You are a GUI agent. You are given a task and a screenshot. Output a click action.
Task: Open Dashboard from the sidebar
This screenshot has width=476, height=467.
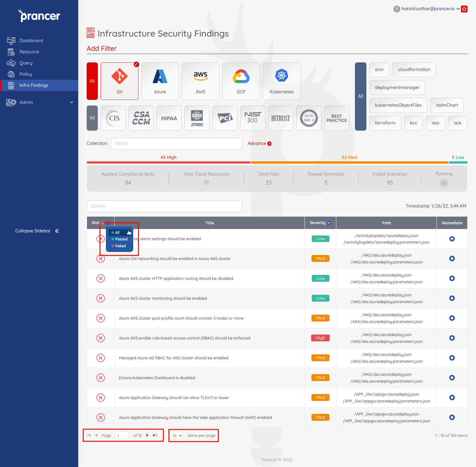point(39,41)
